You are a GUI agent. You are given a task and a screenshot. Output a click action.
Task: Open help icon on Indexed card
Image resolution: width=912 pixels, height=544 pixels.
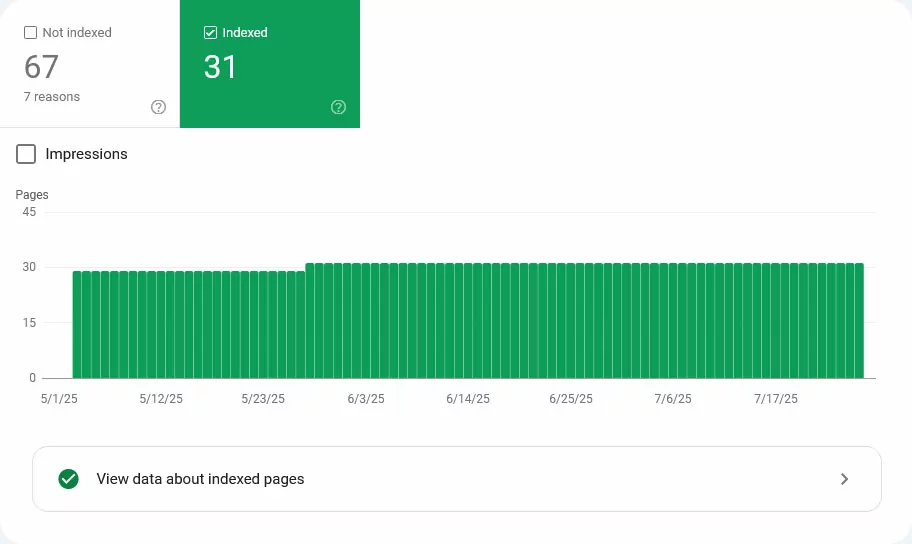pos(339,107)
